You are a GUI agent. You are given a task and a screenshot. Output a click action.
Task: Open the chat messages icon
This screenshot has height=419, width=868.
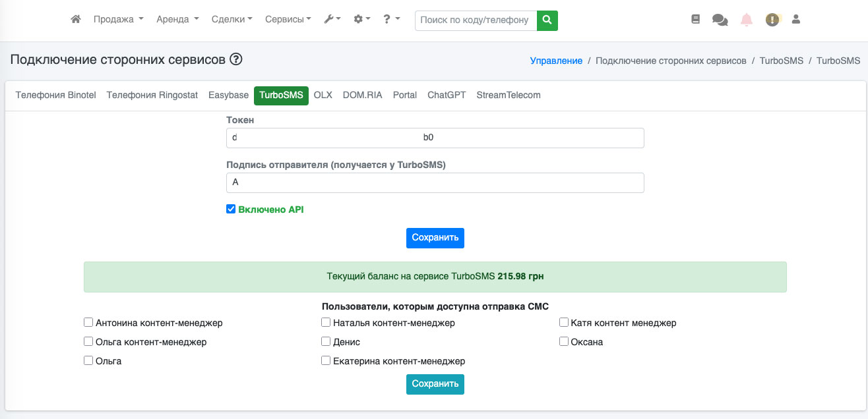coord(720,20)
